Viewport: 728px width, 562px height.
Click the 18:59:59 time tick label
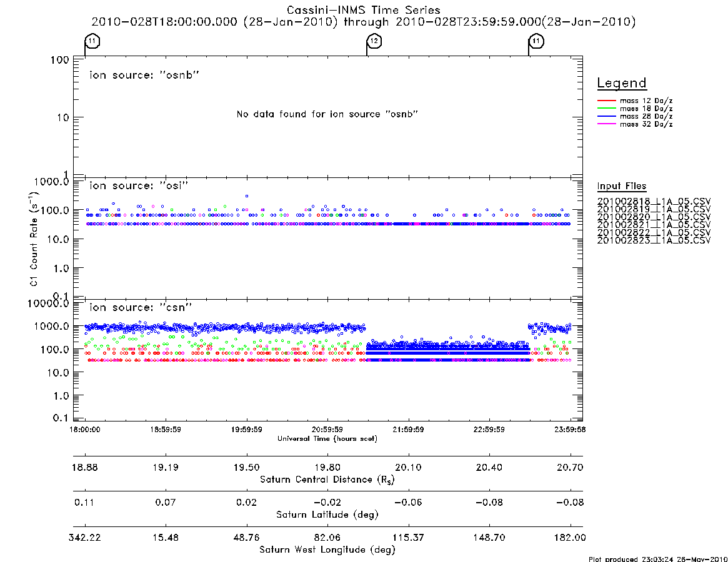tap(166, 430)
